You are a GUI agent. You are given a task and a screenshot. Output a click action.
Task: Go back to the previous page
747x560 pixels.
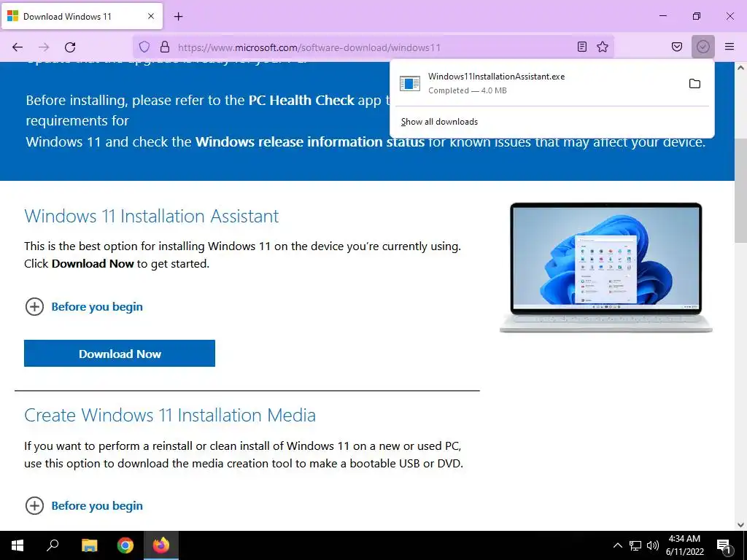18,47
